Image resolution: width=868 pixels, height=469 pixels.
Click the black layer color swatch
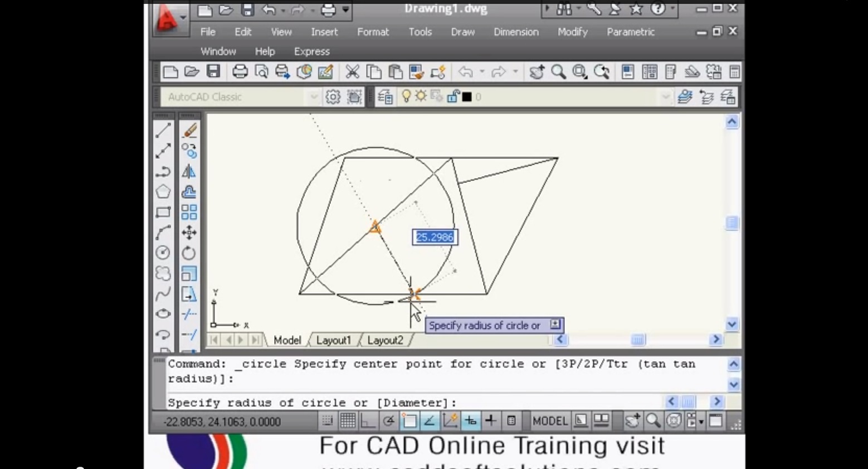[x=467, y=97]
